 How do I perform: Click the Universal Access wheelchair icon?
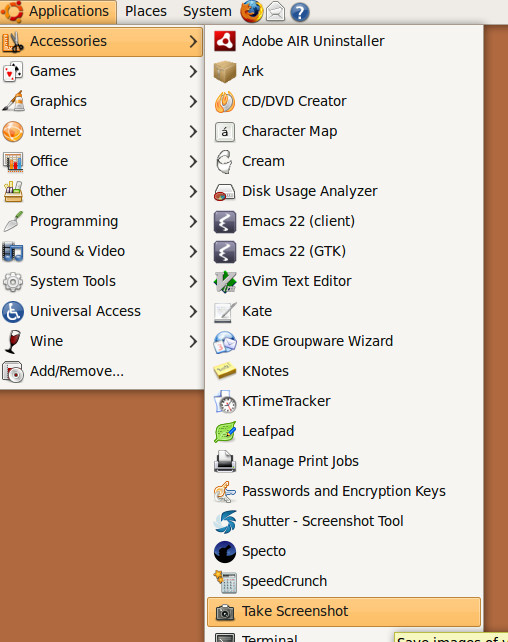tap(13, 312)
